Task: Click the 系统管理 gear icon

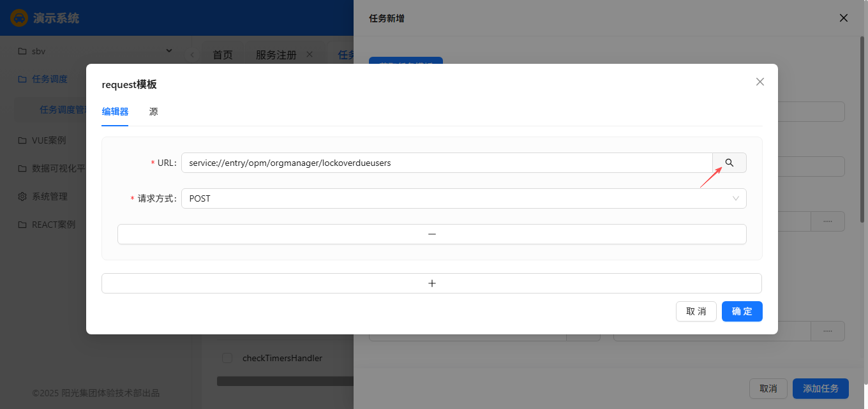Action: click(x=22, y=197)
